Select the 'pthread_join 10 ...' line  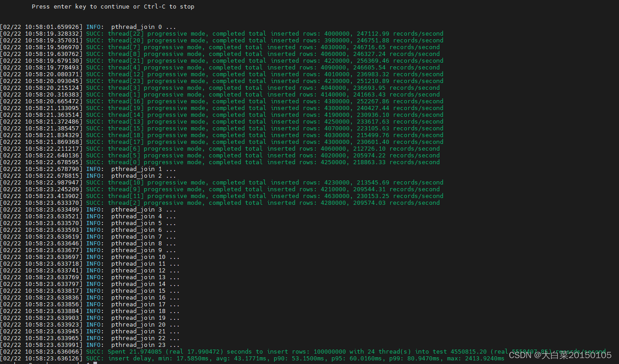click(90, 257)
